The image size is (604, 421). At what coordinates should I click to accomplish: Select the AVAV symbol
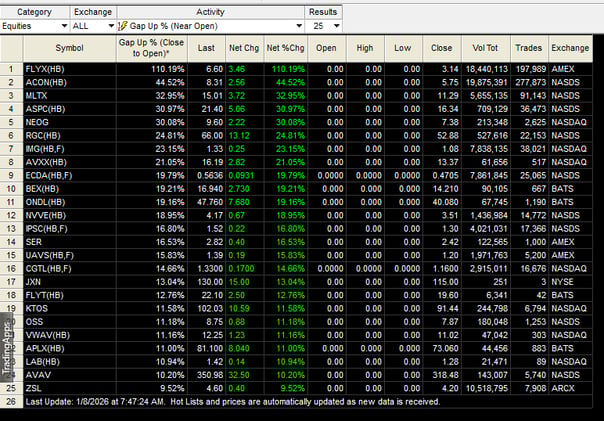[38, 375]
